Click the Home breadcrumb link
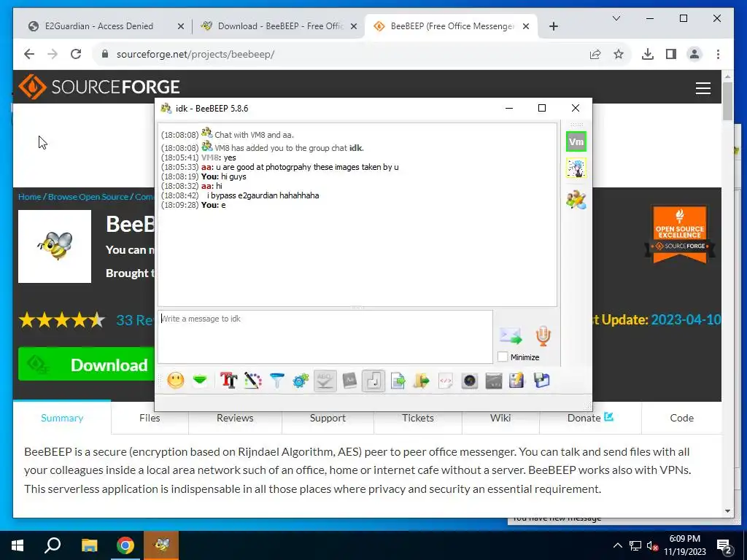The image size is (747, 560). point(29,197)
